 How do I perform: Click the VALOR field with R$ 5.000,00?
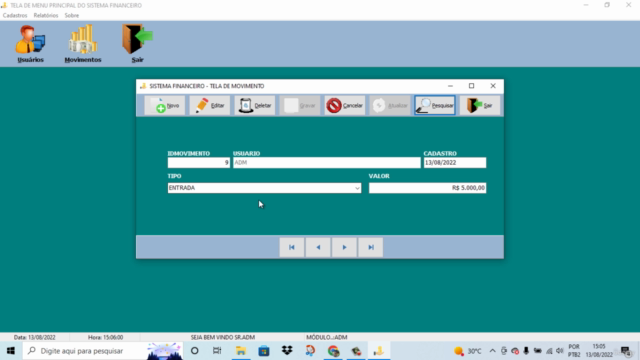pyautogui.click(x=427, y=188)
